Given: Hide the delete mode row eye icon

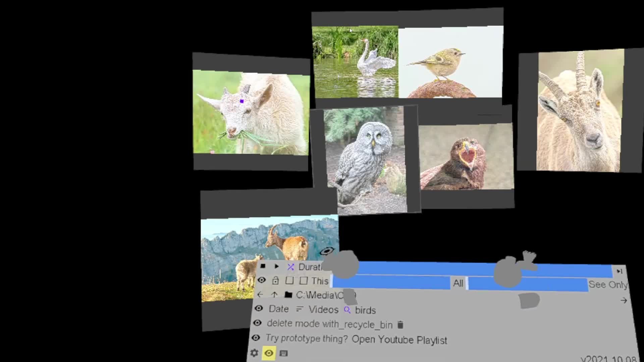Looking at the screenshot, I should tap(257, 323).
